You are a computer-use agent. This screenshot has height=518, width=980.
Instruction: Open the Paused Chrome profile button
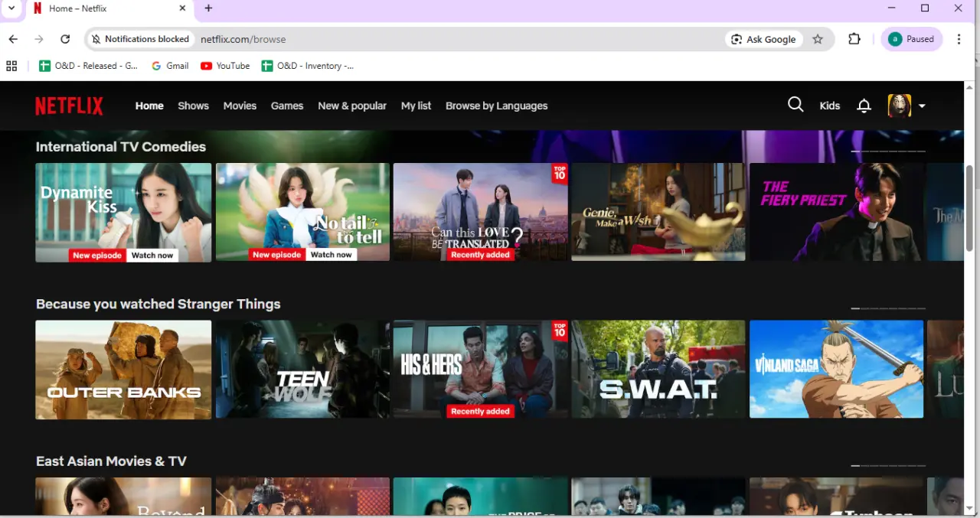pyautogui.click(x=912, y=39)
